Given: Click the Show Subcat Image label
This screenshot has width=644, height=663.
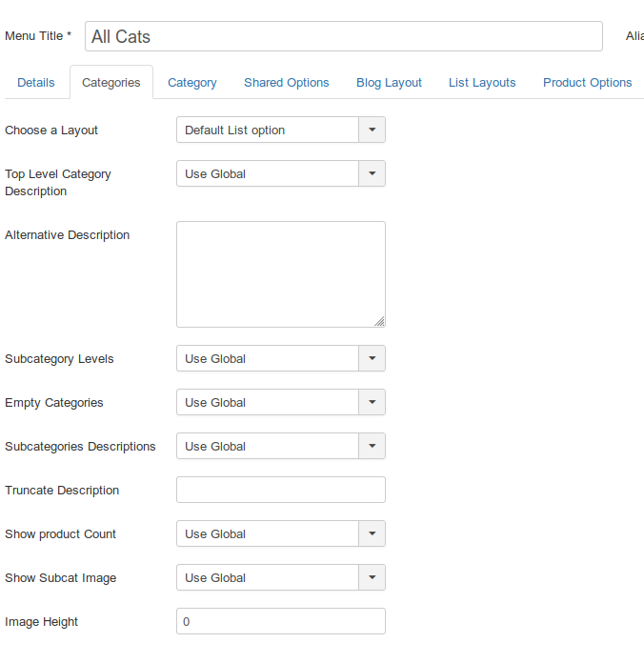Looking at the screenshot, I should (x=60, y=578).
